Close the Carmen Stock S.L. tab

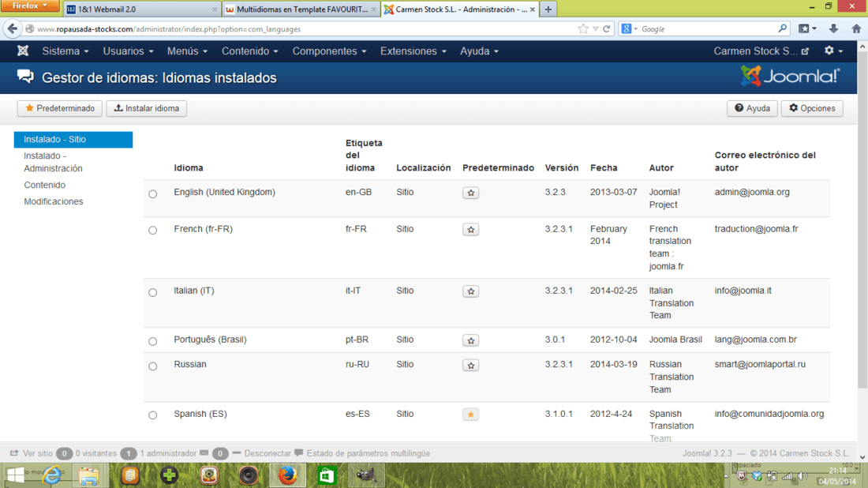[x=533, y=9]
